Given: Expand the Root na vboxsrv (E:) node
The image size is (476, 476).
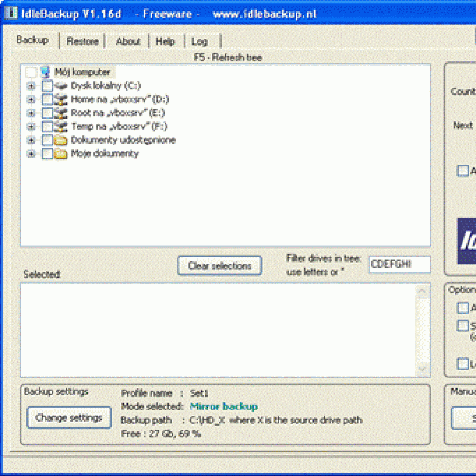Looking at the screenshot, I should click(x=31, y=113).
